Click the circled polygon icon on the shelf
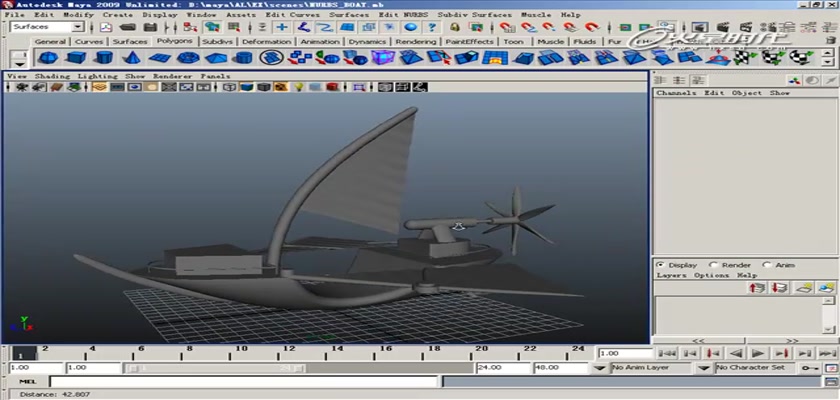840x400 pixels. coord(272,57)
